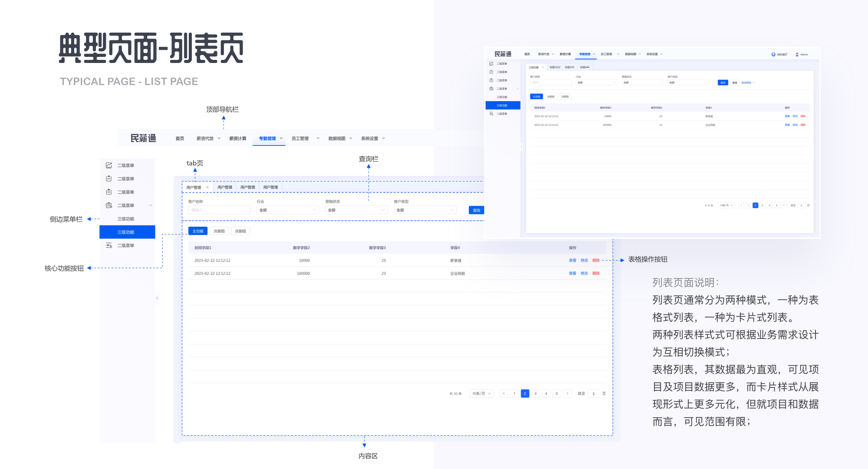Open the 营销状态 dropdown in large query bar

pos(356,210)
